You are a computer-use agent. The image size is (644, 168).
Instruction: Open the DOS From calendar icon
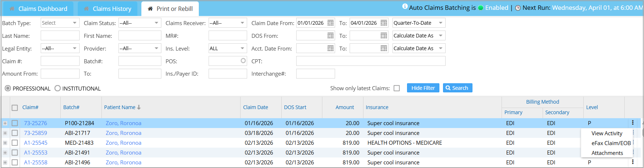click(x=330, y=36)
